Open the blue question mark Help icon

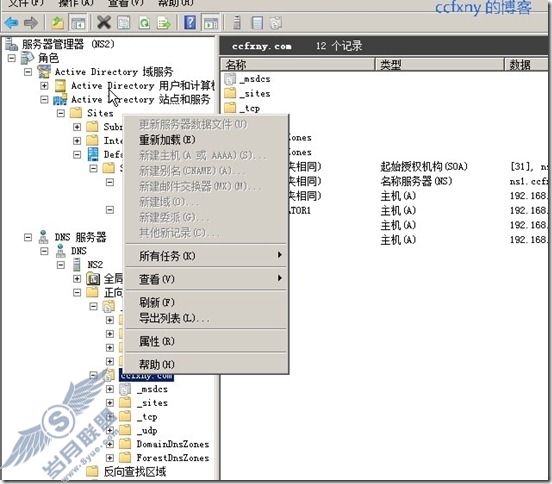(190, 23)
